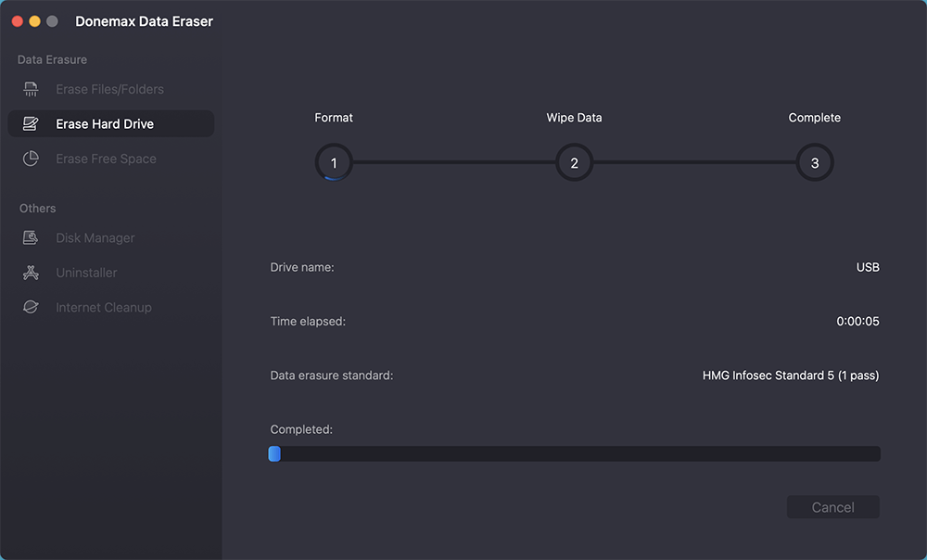Select the Others section header
This screenshot has height=560, width=927.
[x=37, y=208]
